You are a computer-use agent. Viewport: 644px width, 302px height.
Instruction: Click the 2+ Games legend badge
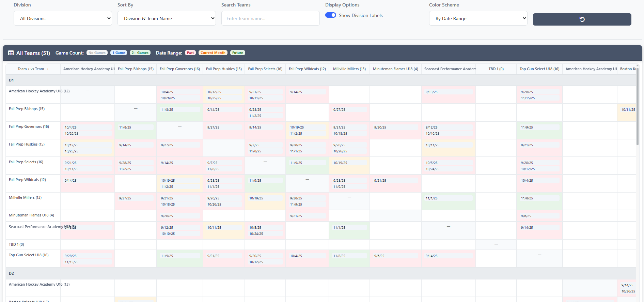(140, 53)
